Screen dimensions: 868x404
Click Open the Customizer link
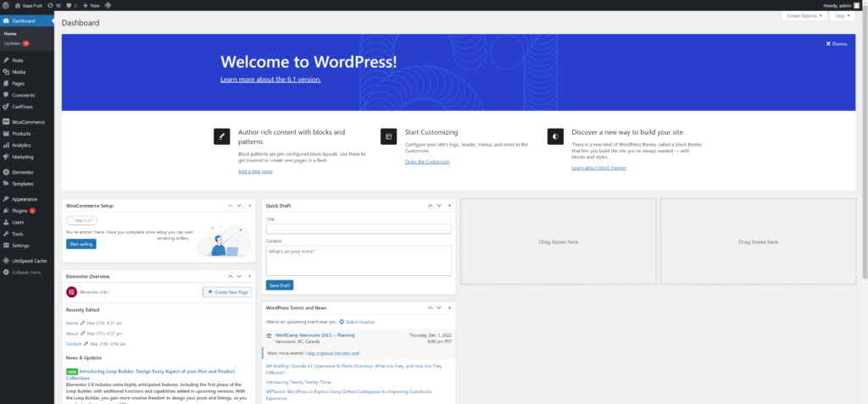coord(427,162)
